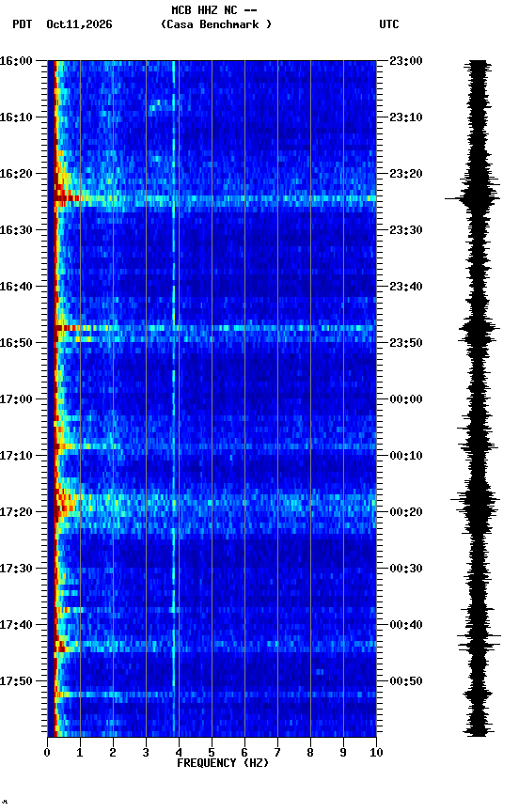Screen dimensions: 519x812
Task: Click the FREQUENCY (HZ) axis label
Action: tap(223, 764)
